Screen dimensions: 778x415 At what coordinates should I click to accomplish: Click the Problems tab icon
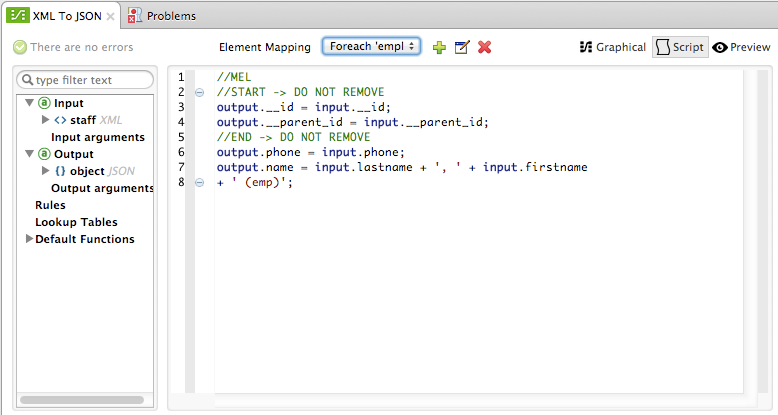pyautogui.click(x=134, y=15)
